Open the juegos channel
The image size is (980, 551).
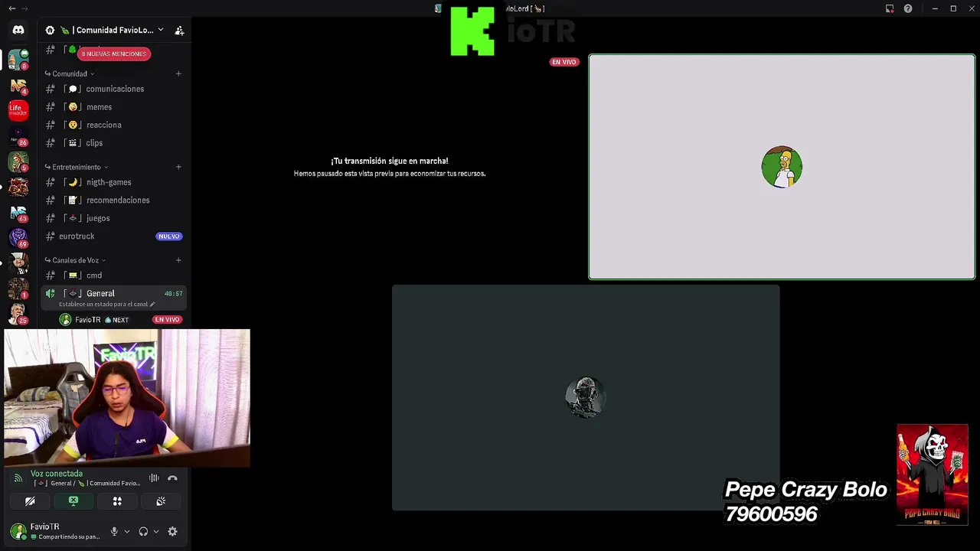click(x=115, y=218)
